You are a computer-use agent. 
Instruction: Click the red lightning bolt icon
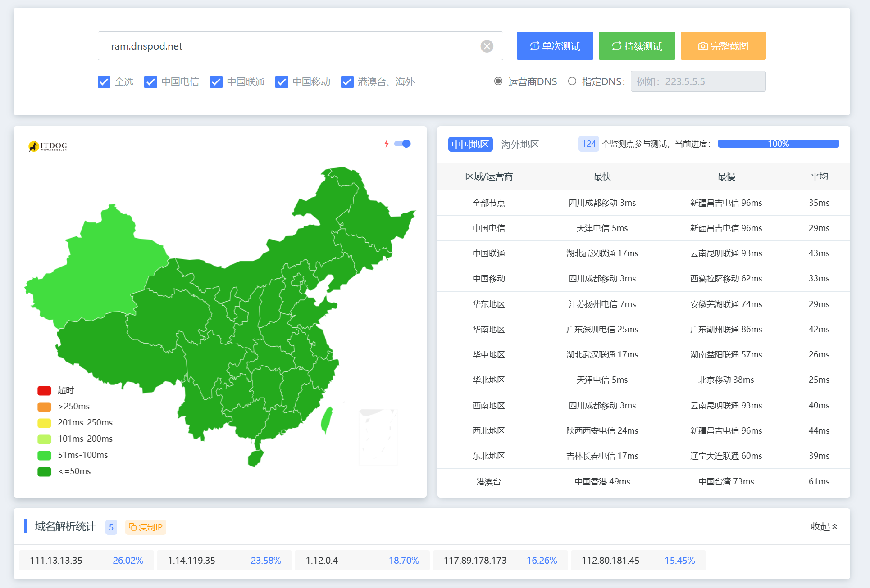click(x=387, y=144)
